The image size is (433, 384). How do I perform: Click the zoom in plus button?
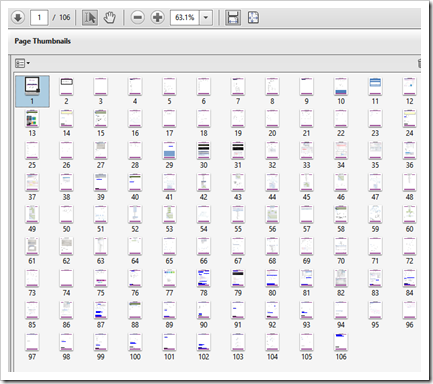click(x=157, y=17)
